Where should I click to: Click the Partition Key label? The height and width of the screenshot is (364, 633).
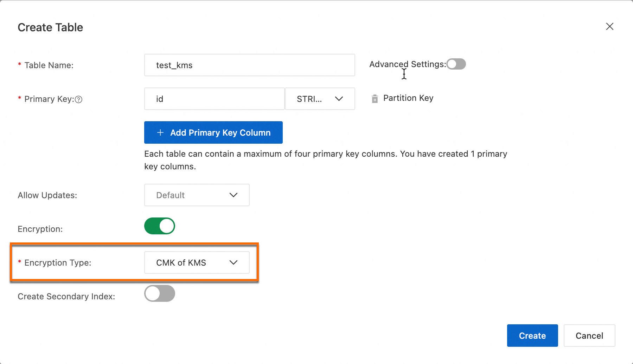coord(408,98)
